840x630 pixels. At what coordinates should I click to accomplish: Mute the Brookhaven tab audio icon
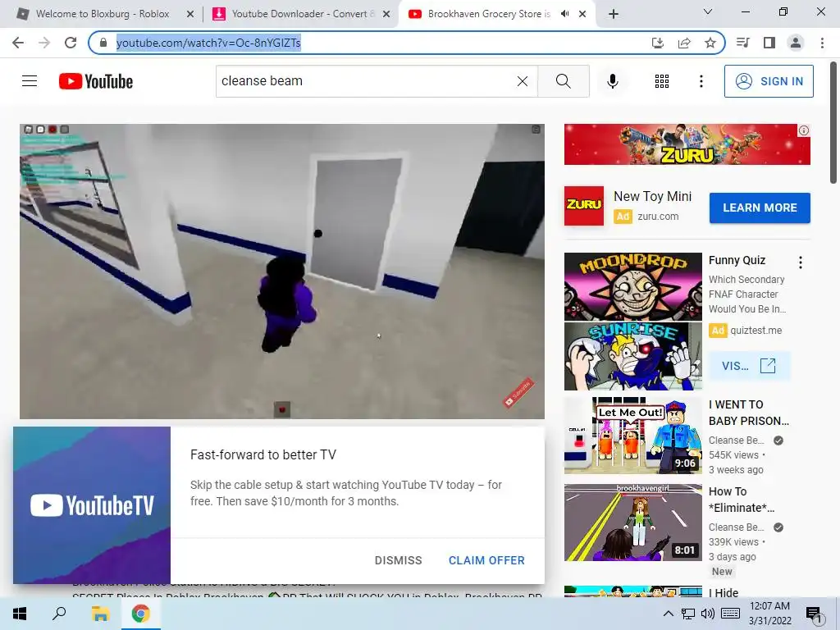[564, 14]
